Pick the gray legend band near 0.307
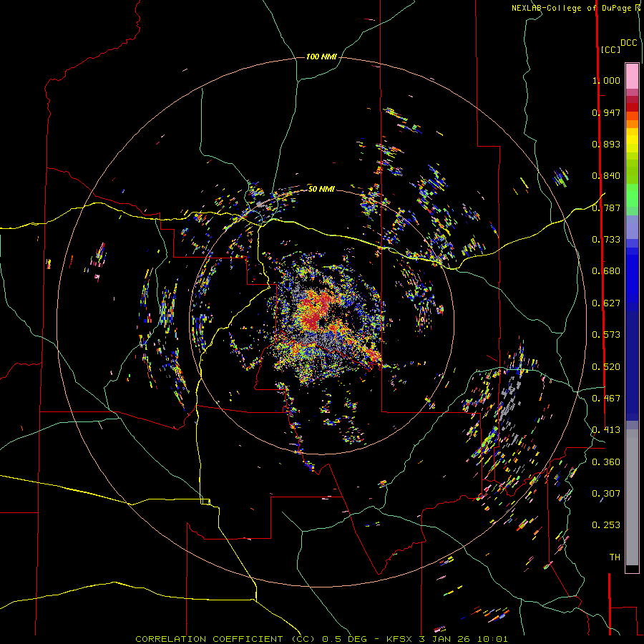This screenshot has width=644, height=644. coord(632,497)
